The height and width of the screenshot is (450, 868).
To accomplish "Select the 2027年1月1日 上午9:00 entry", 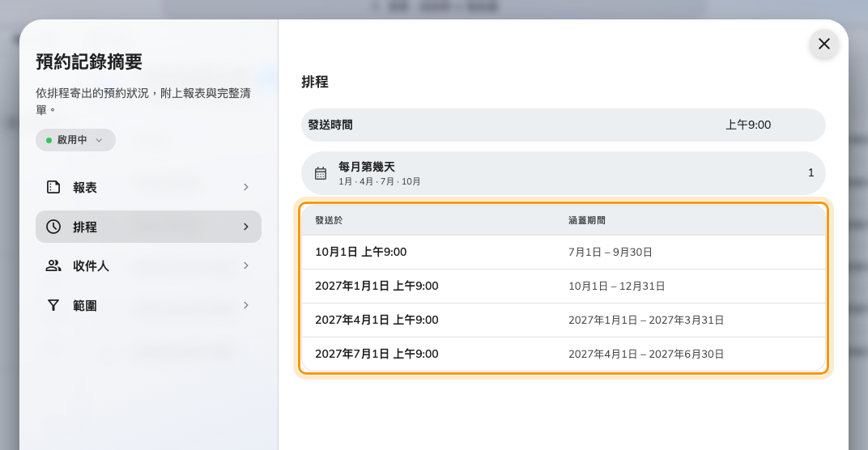I will click(x=377, y=287).
